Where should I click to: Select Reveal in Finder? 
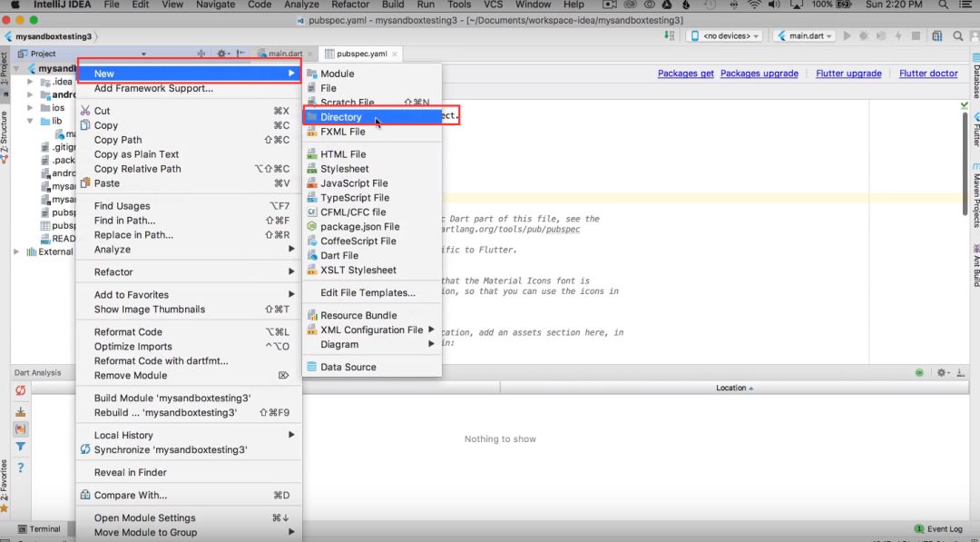(189, 473)
